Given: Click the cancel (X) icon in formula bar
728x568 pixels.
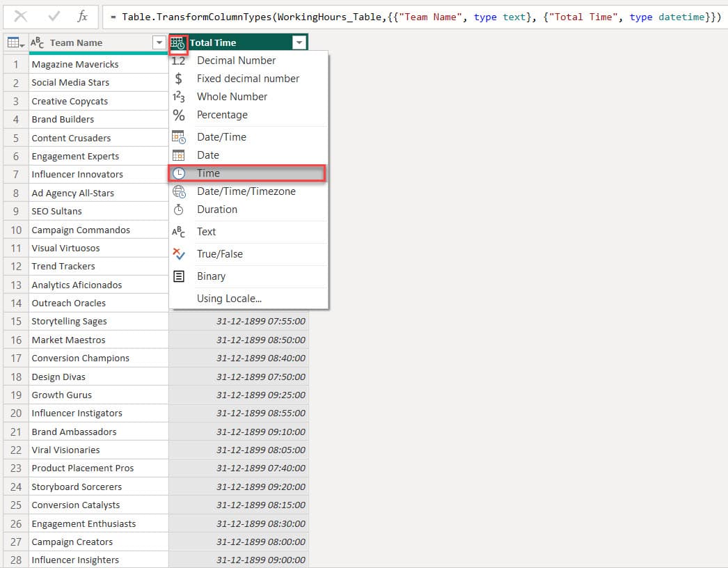Looking at the screenshot, I should tap(20, 17).
